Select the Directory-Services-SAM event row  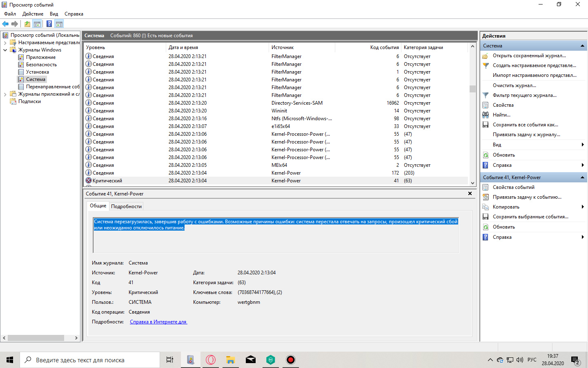point(276,103)
